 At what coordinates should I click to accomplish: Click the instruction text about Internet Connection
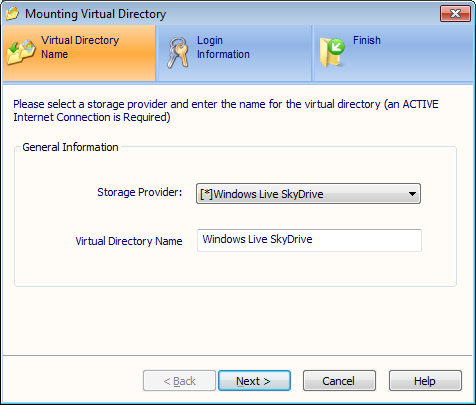click(226, 111)
